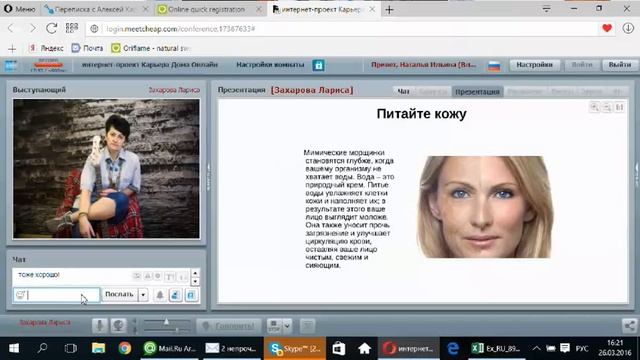This screenshot has height=360, width=640.
Task: Reset presentation to 1:1 size
Action: [x=620, y=107]
